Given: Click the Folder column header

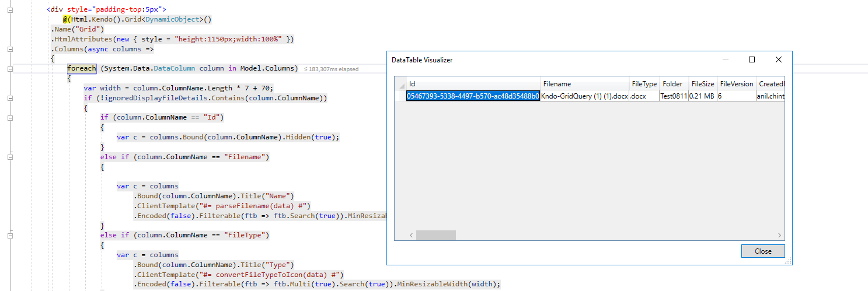Looking at the screenshot, I should point(674,84).
